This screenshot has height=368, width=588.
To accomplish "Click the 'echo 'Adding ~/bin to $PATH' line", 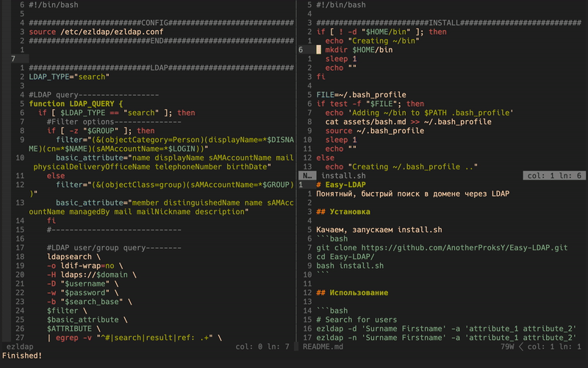I will pos(419,113).
